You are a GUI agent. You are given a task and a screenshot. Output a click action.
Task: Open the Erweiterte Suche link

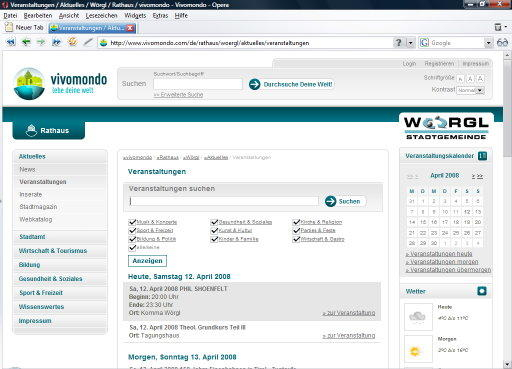[x=178, y=95]
